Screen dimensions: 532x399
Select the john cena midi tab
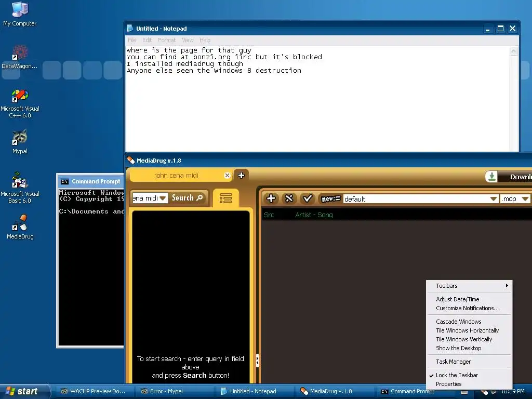click(x=177, y=175)
